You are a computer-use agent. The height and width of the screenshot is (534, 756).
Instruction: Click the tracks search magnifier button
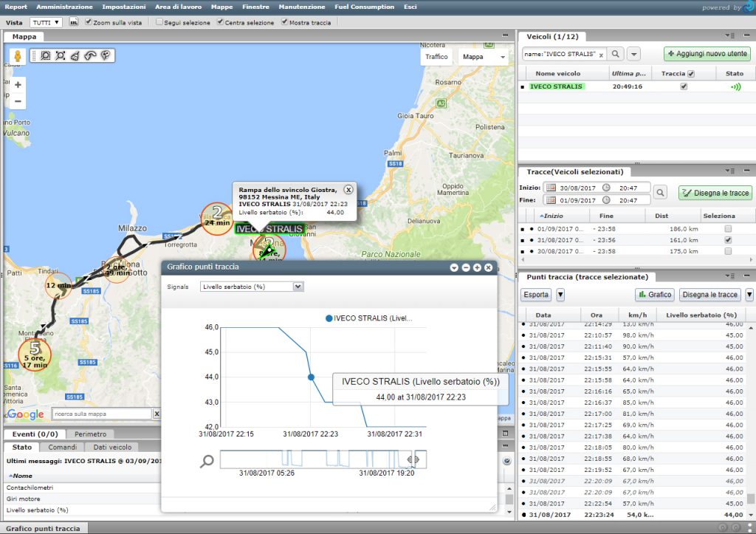click(660, 193)
